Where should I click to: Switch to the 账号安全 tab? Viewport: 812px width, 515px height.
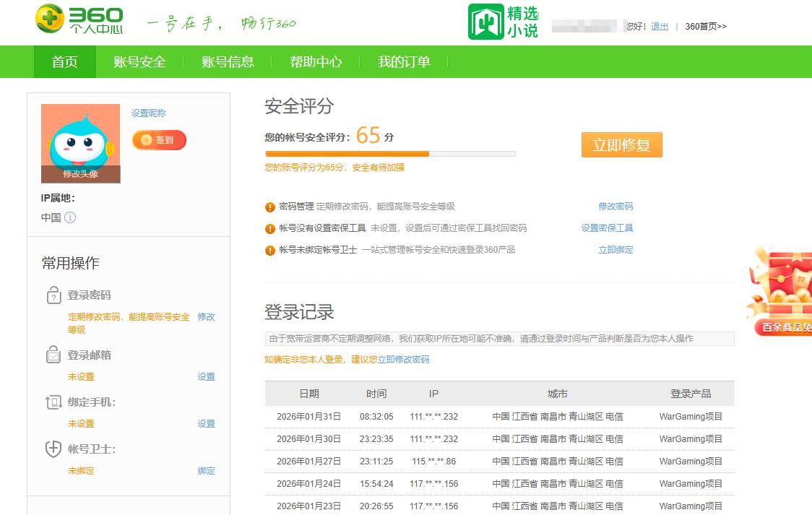tap(139, 62)
